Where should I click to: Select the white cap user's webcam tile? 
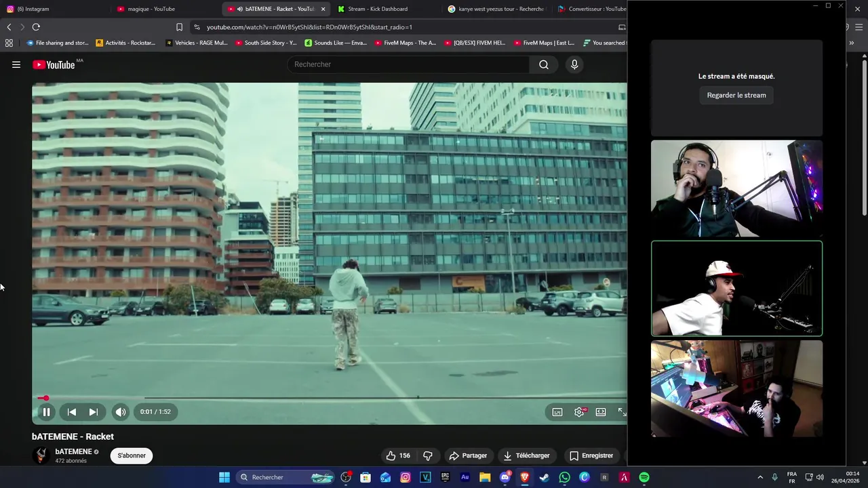(x=736, y=289)
